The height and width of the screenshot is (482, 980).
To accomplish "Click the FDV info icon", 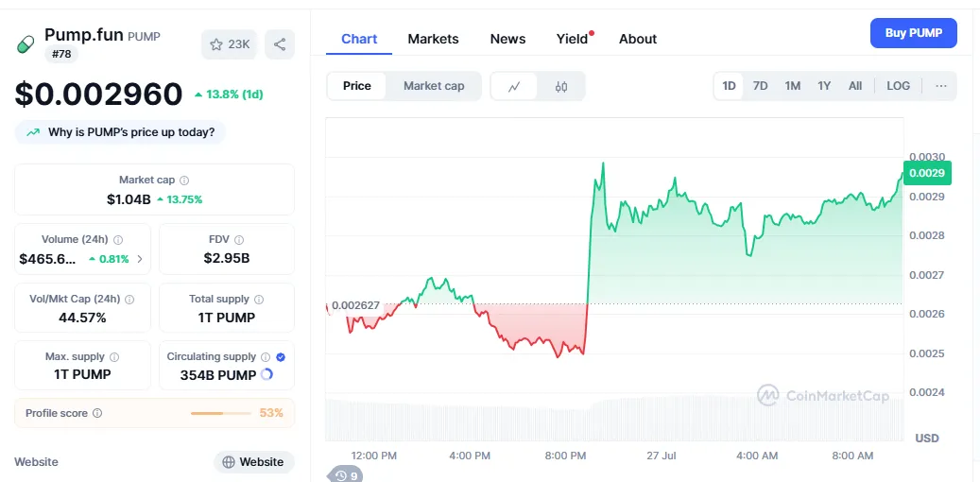I will point(239,240).
